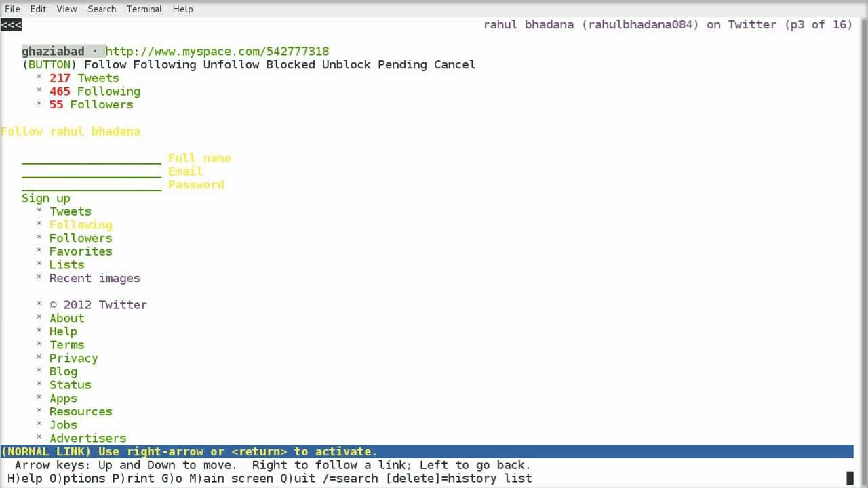The height and width of the screenshot is (488, 868).
Task: Focus the Password input field
Action: 92,185
